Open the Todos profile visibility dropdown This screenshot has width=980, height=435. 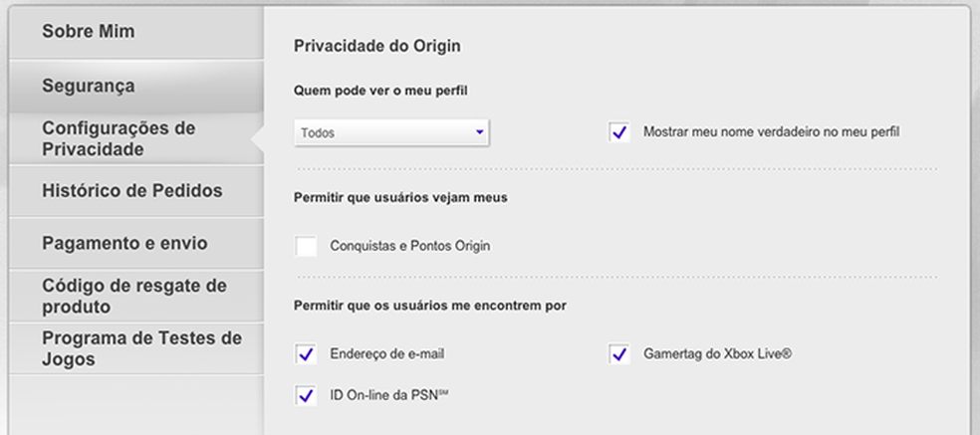[x=390, y=132]
